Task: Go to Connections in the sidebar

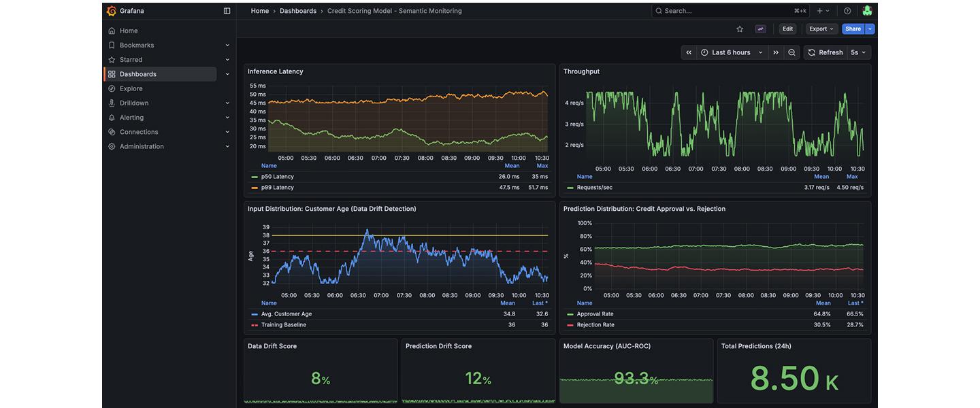Action: coord(139,132)
